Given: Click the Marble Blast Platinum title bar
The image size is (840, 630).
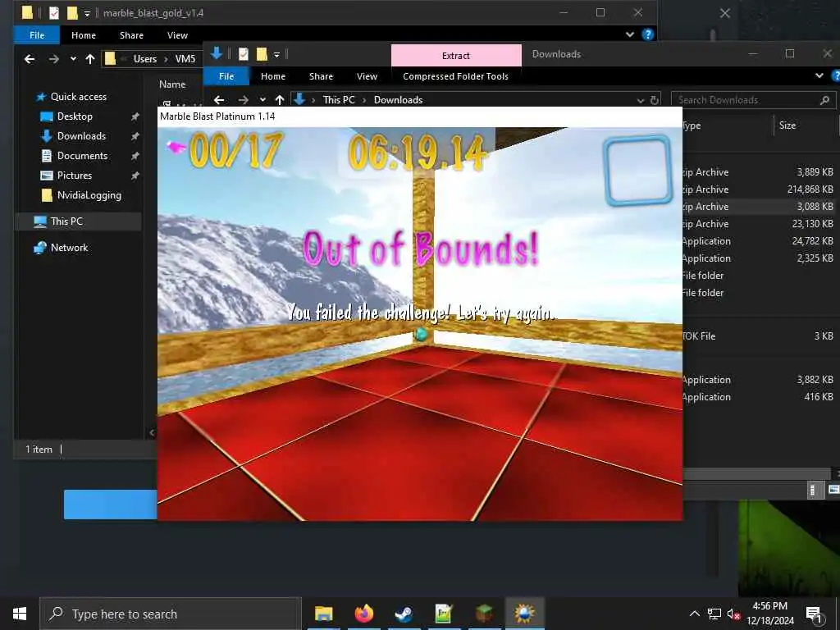Looking at the screenshot, I should click(x=420, y=116).
